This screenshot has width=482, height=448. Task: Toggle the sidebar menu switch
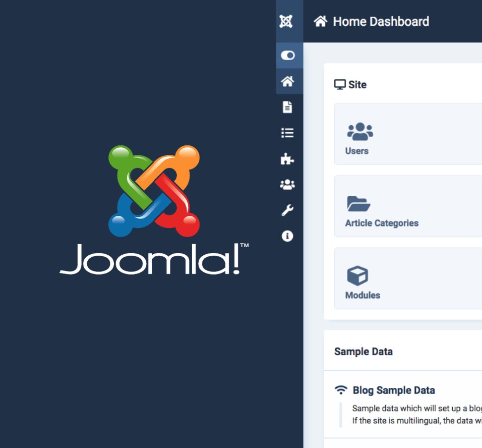(x=288, y=55)
